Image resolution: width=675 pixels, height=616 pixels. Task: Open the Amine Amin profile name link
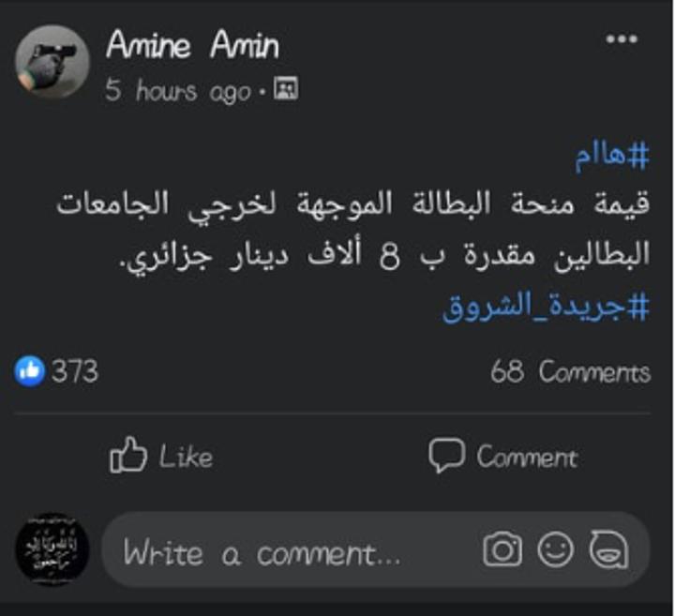(192, 45)
